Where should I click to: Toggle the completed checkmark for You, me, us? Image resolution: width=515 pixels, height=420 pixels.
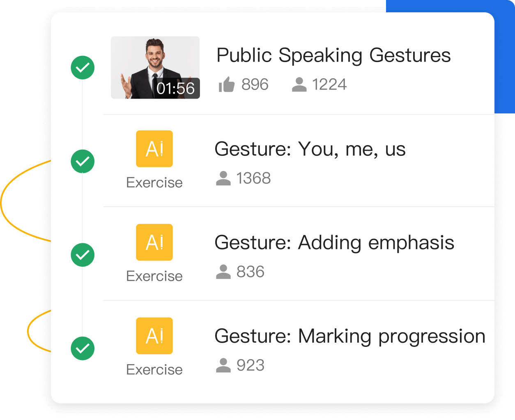tap(83, 161)
